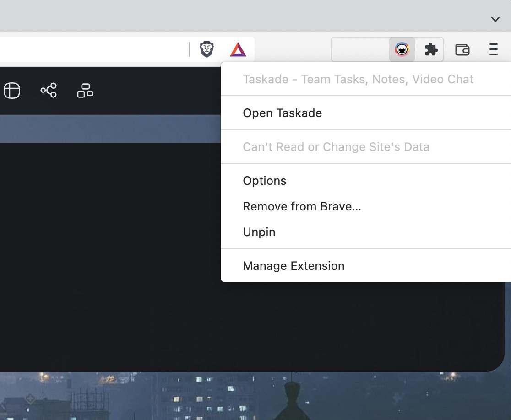
Task: Open Manage Extension from the menu
Action: coord(294,266)
